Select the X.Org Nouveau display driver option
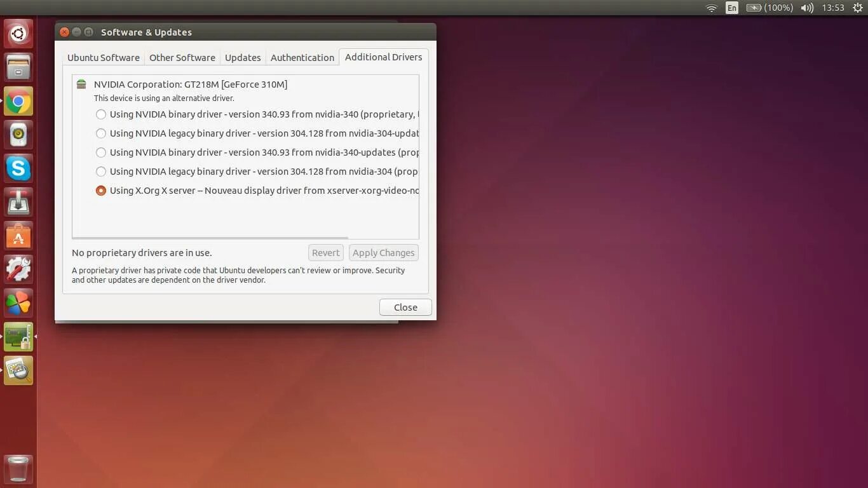The width and height of the screenshot is (868, 488). (x=257, y=191)
